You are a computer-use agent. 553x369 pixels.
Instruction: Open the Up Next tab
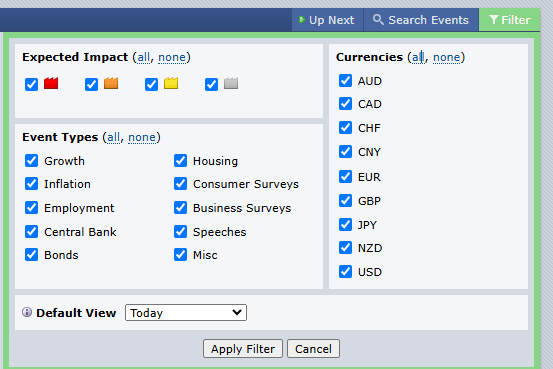(328, 20)
